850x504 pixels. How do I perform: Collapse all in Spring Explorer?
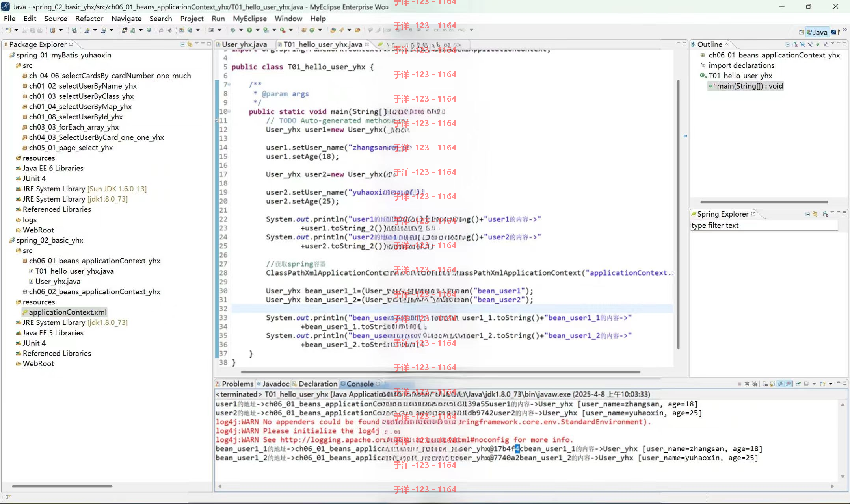tap(807, 214)
